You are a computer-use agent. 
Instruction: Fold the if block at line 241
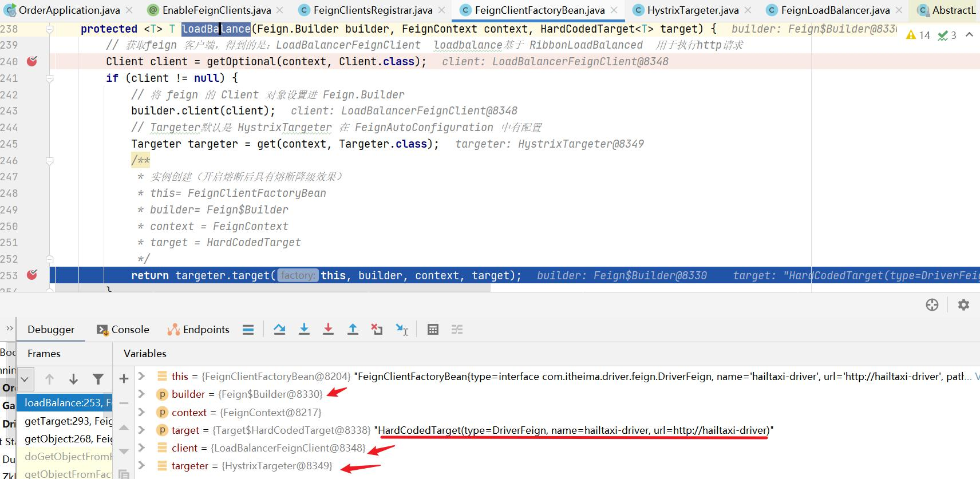[50, 78]
